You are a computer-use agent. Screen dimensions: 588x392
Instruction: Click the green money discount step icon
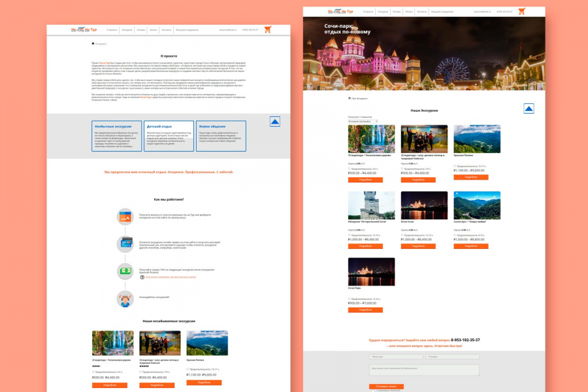pos(125,271)
